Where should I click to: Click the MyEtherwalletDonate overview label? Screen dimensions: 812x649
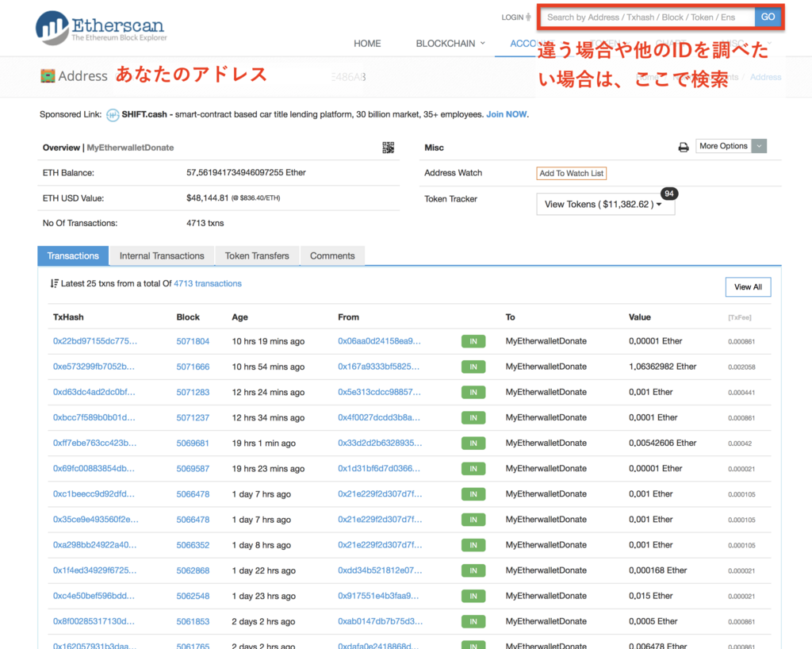coord(131,148)
